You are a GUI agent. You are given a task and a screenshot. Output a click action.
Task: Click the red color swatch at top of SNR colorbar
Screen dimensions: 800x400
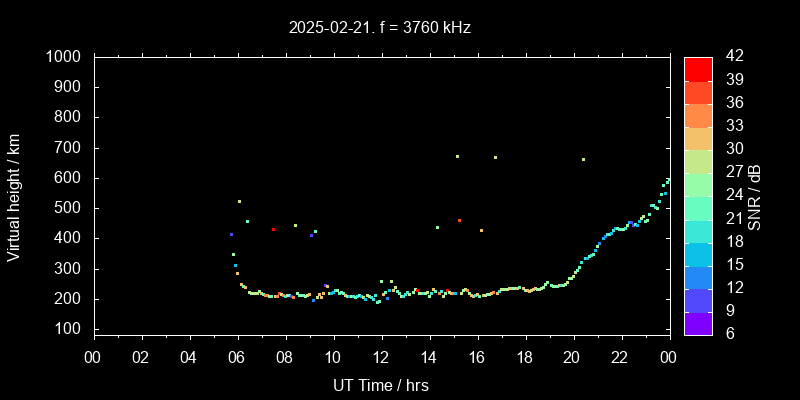698,68
